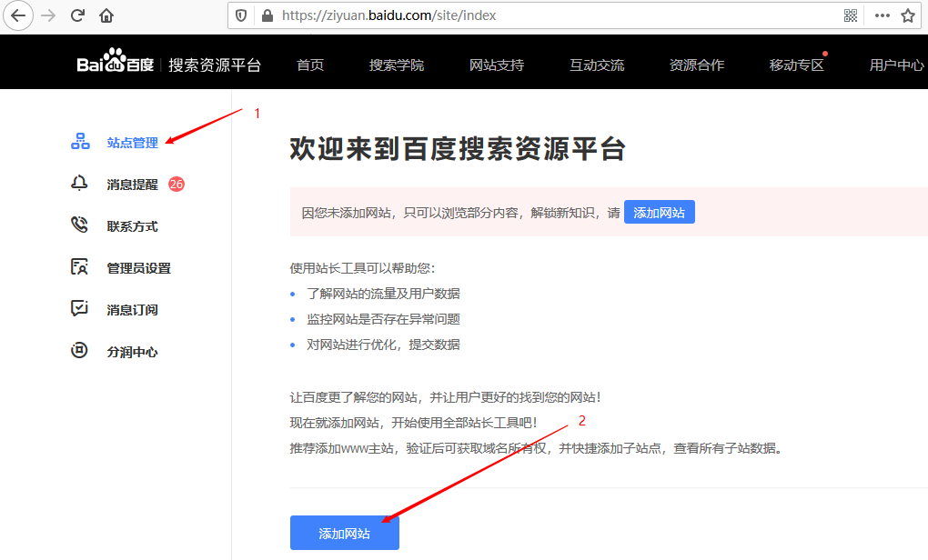This screenshot has height=560, width=928.
Task: Click the line starting 推荐添加www主站
Action: [538, 448]
